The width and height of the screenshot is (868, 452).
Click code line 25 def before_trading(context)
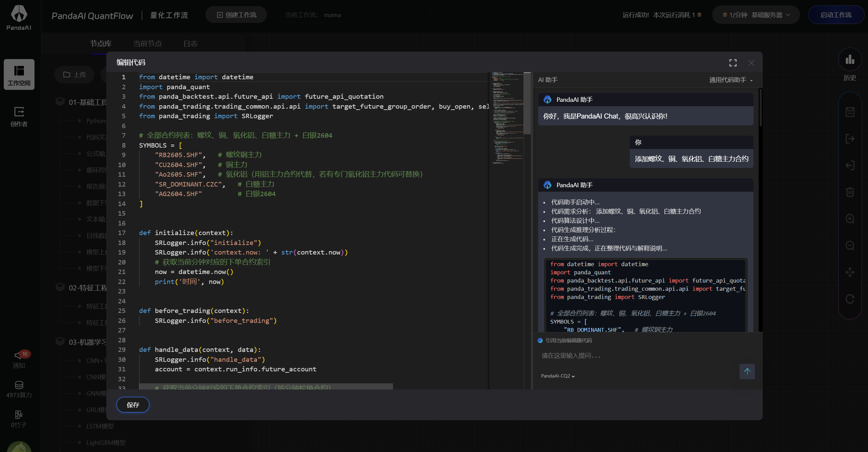click(x=194, y=311)
